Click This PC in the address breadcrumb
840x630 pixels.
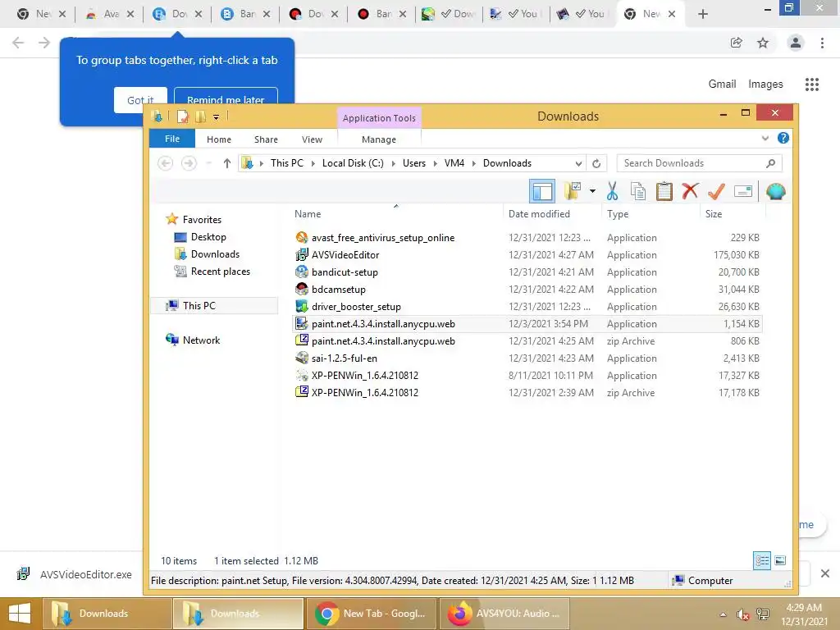[286, 163]
